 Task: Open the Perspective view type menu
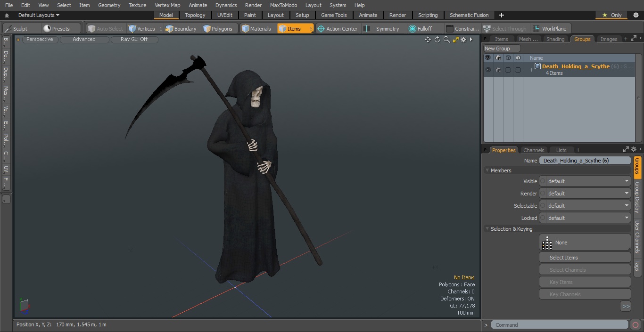40,40
